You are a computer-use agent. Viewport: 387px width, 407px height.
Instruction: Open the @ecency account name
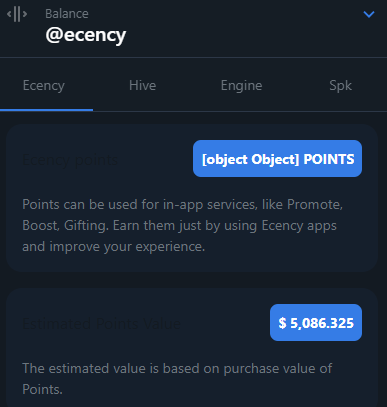86,35
